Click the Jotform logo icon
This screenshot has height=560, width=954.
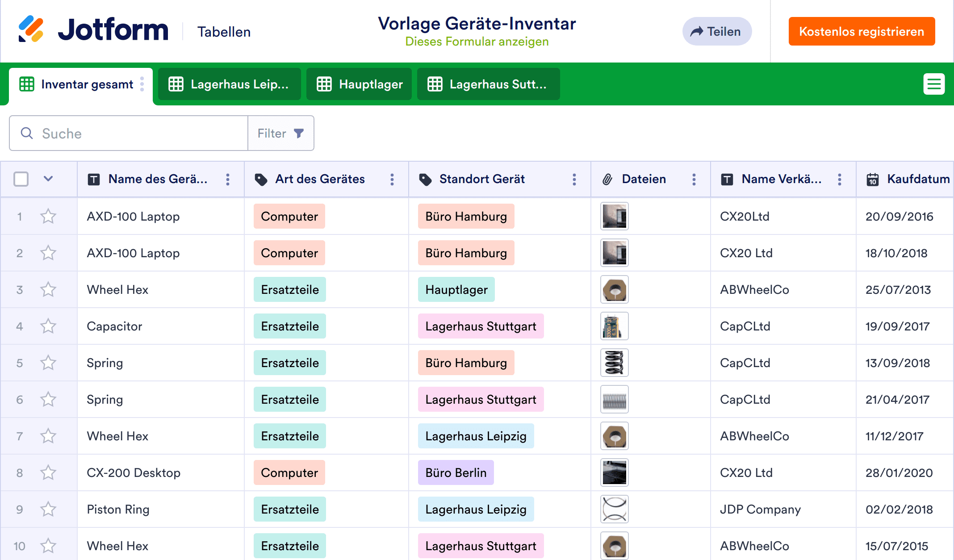[x=31, y=29]
